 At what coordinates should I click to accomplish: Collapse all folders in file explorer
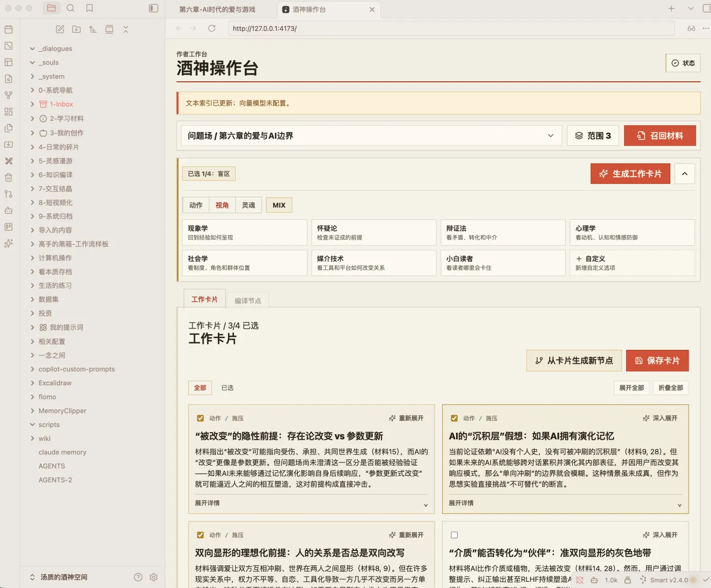[125, 29]
